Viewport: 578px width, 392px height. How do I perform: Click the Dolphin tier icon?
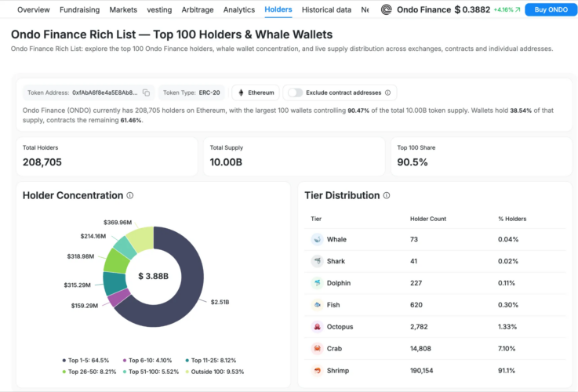[317, 283]
